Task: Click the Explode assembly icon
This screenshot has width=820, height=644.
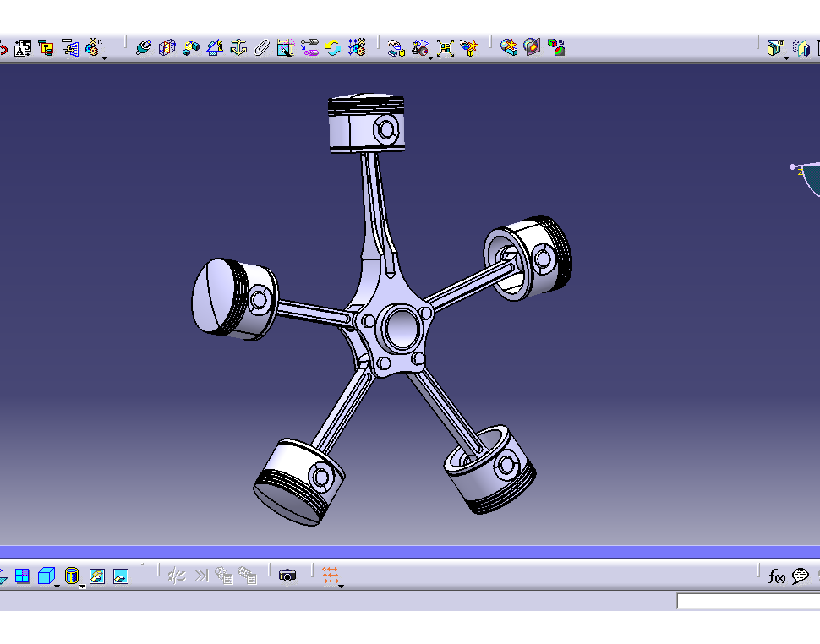Action: coord(445,48)
